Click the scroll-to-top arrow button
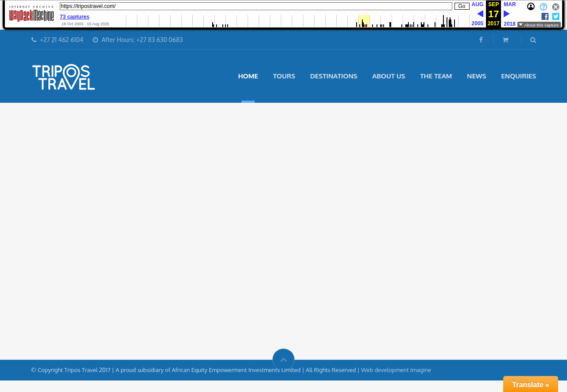Viewport: 567px width, 392px height. pyautogui.click(x=283, y=359)
